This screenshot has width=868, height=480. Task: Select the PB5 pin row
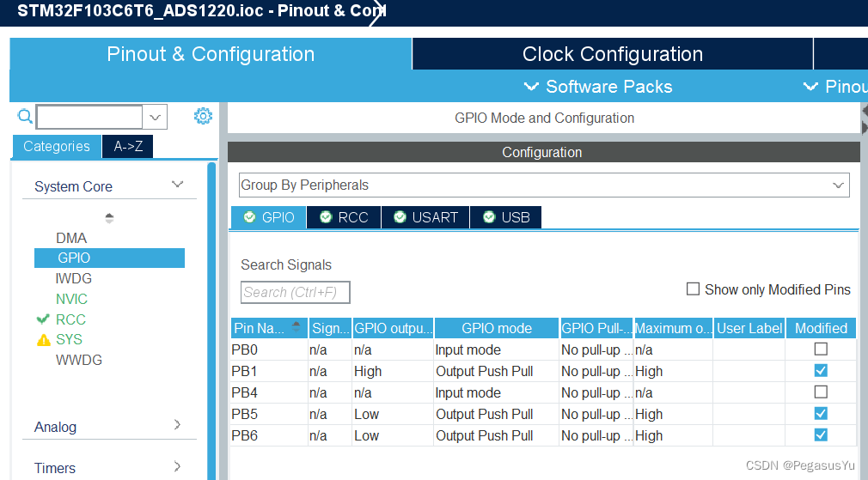tap(543, 414)
